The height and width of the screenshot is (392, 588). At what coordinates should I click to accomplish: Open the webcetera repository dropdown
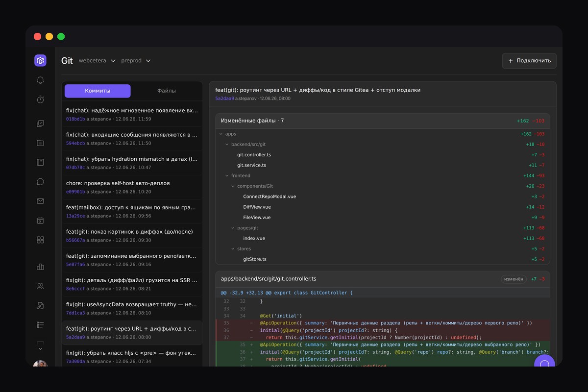pos(97,61)
